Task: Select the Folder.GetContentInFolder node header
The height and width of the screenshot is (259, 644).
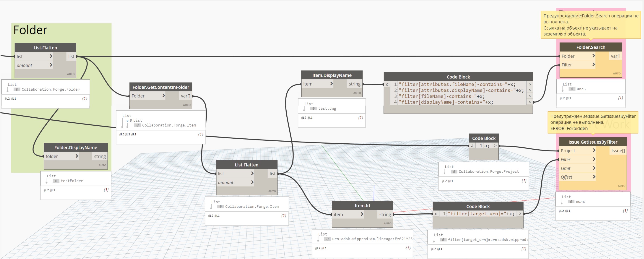Action: coord(161,87)
